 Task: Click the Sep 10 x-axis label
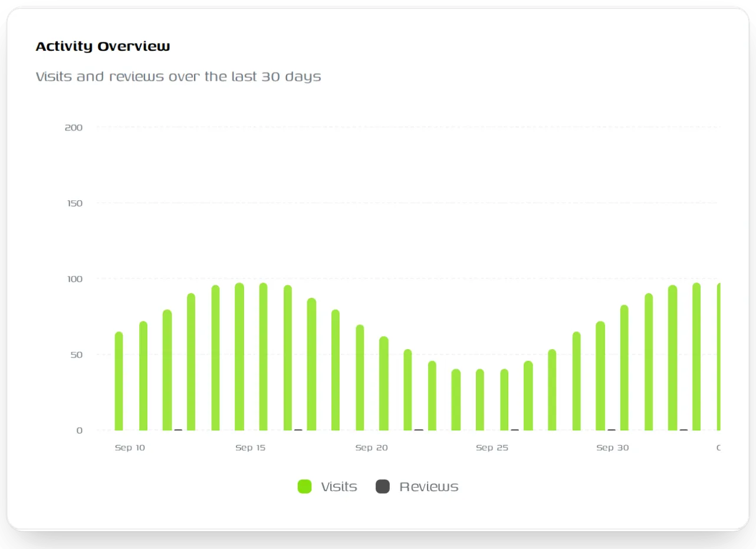click(130, 448)
